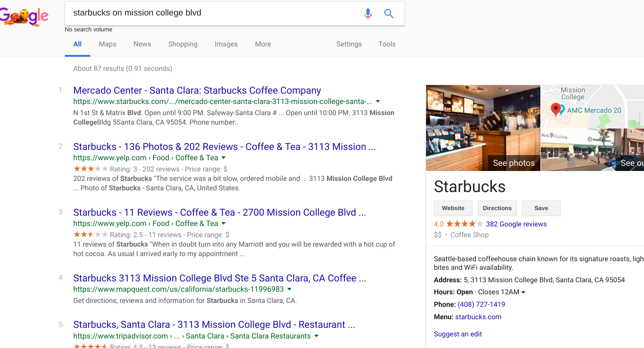Image resolution: width=644 pixels, height=348 pixels.
Task: Click the blue magnifying glass search icon
Action: click(389, 14)
